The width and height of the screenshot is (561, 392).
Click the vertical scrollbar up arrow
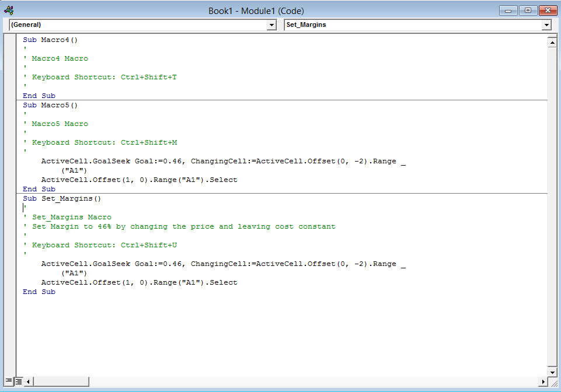coord(552,43)
